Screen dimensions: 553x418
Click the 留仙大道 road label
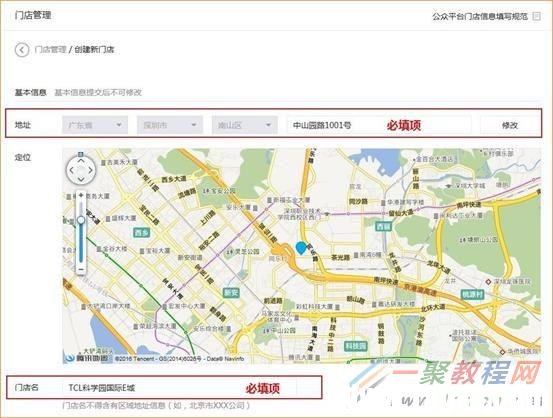point(401,213)
